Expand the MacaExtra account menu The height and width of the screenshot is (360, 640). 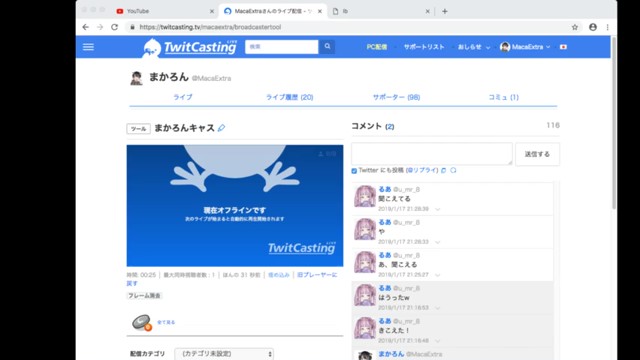[525, 47]
